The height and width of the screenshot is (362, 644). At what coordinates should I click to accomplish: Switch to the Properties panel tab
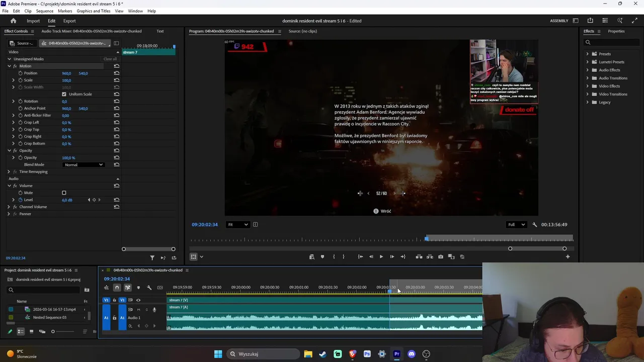(x=616, y=31)
